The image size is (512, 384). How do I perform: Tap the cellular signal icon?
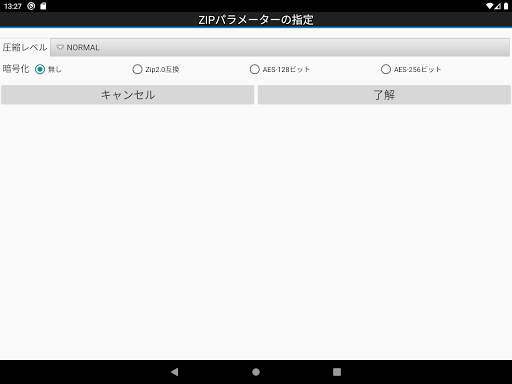(498, 6)
